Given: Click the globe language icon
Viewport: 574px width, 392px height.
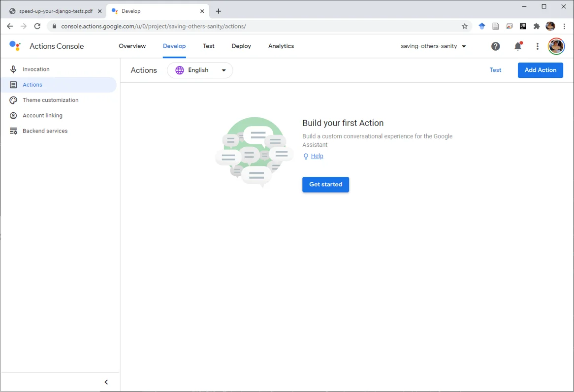Looking at the screenshot, I should pos(179,70).
